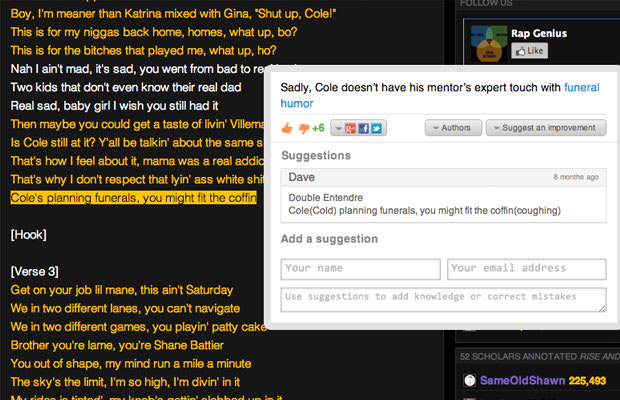Open annotation for 'The sky's the limit' line
Screen dimensions: 620x400
pyautogui.click(x=125, y=382)
